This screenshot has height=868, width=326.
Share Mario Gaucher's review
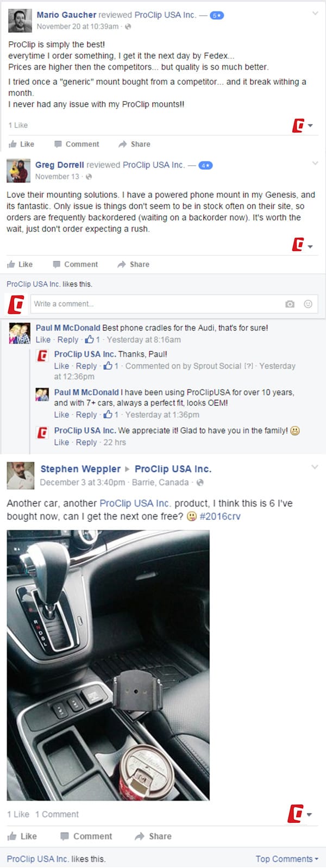tap(134, 144)
